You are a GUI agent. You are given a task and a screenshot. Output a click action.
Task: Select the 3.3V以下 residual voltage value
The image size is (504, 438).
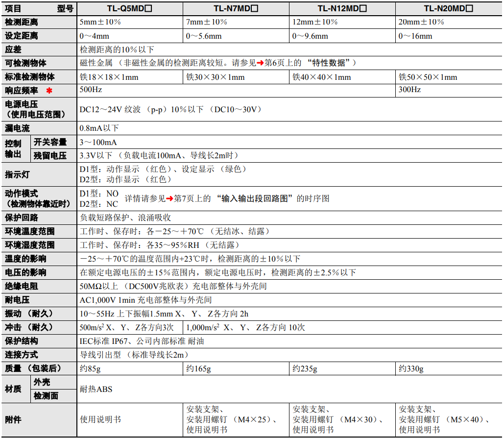pos(160,156)
